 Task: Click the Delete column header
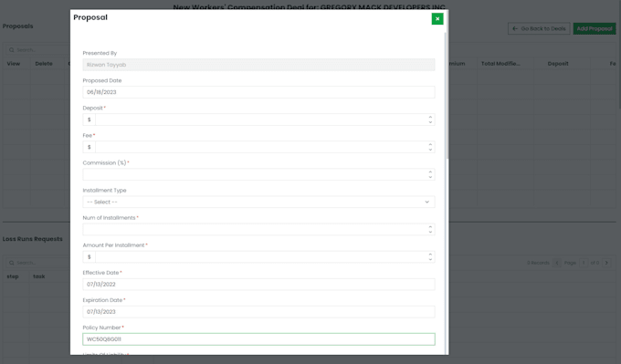44,63
